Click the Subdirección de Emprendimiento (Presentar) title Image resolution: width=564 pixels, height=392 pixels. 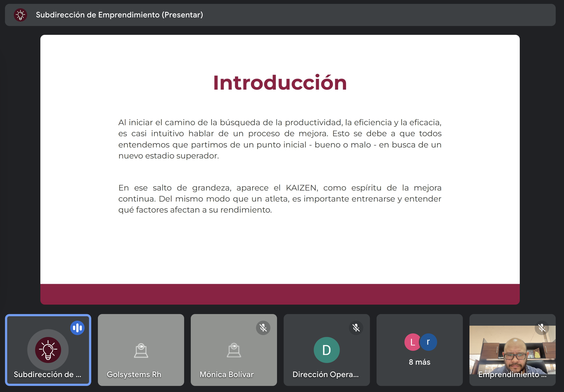point(119,15)
